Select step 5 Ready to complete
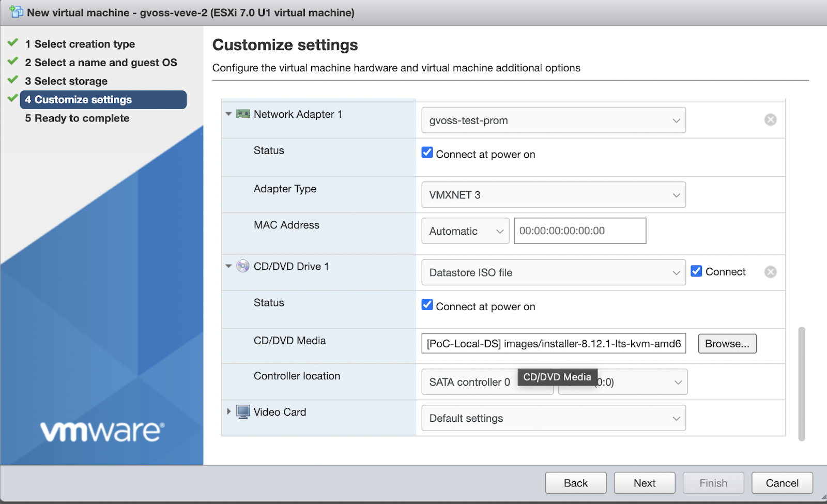This screenshot has height=504, width=827. click(76, 118)
